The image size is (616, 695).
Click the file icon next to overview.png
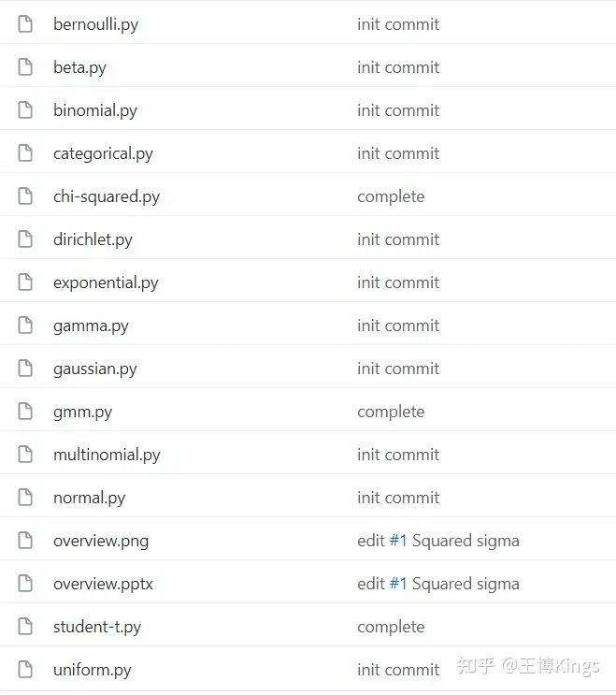(x=25, y=540)
